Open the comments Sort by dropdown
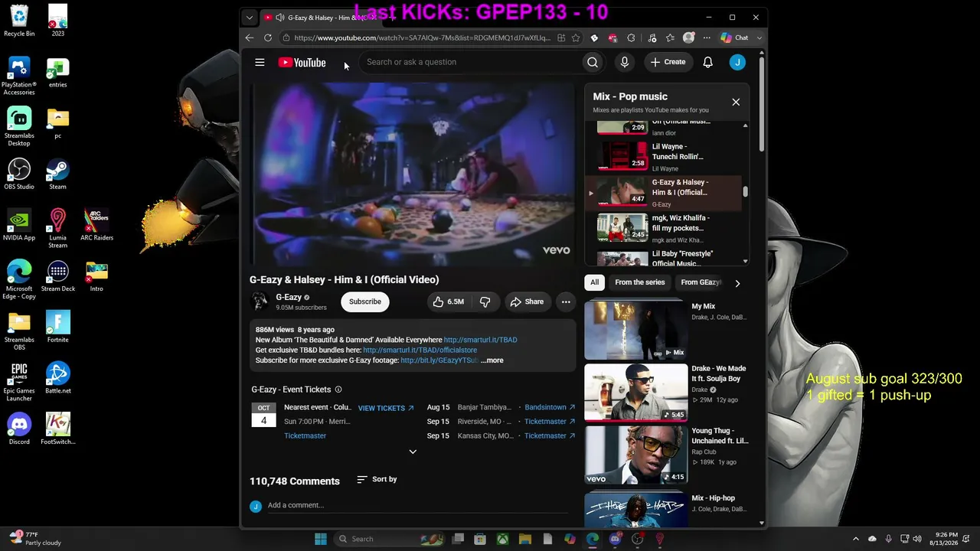Viewport: 980px width, 551px height. 377,479
